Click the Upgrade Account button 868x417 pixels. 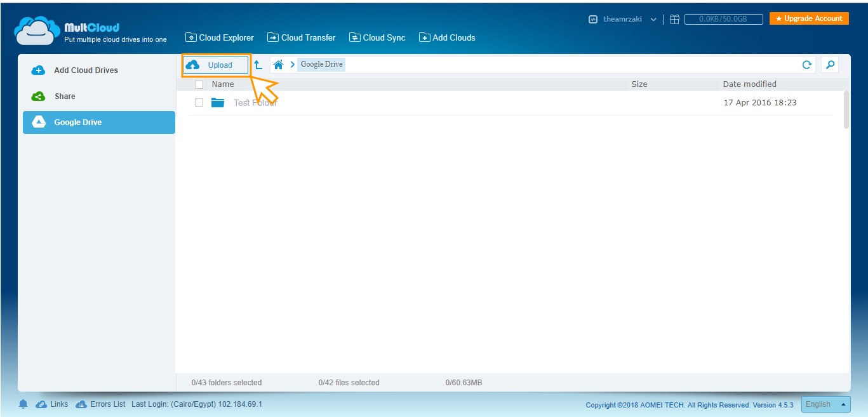point(810,18)
